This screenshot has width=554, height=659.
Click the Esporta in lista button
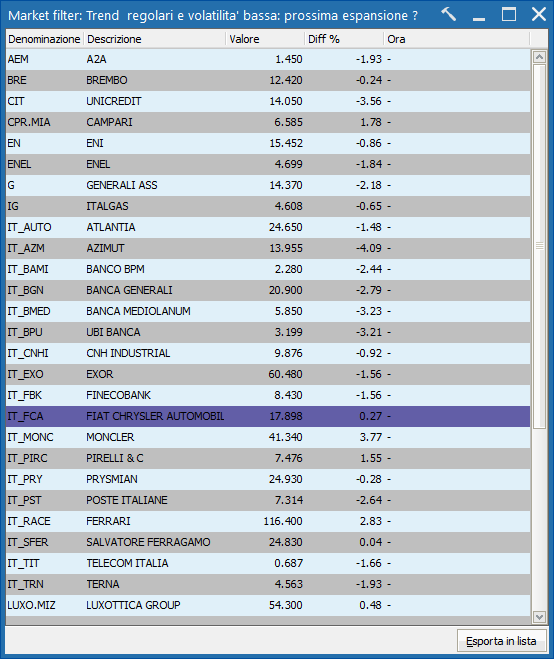click(x=501, y=641)
